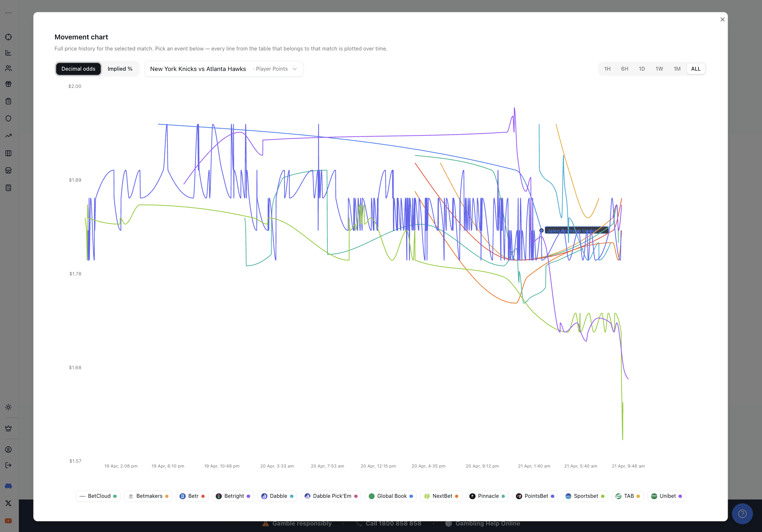Switch to Implied % view
Image resolution: width=762 pixels, height=532 pixels.
pyautogui.click(x=120, y=69)
